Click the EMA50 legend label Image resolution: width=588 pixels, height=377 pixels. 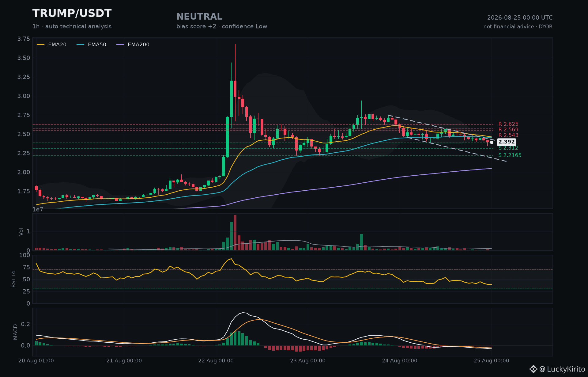(97, 44)
